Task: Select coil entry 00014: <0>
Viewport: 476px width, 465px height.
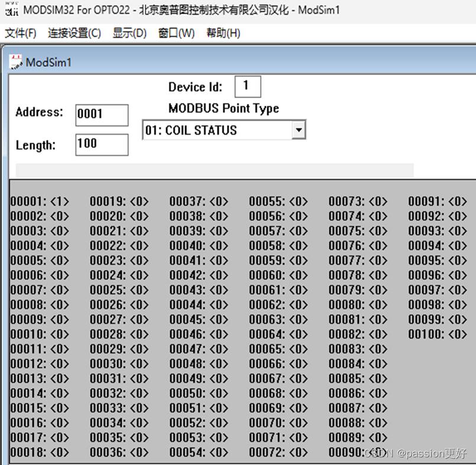Action: click(40, 393)
